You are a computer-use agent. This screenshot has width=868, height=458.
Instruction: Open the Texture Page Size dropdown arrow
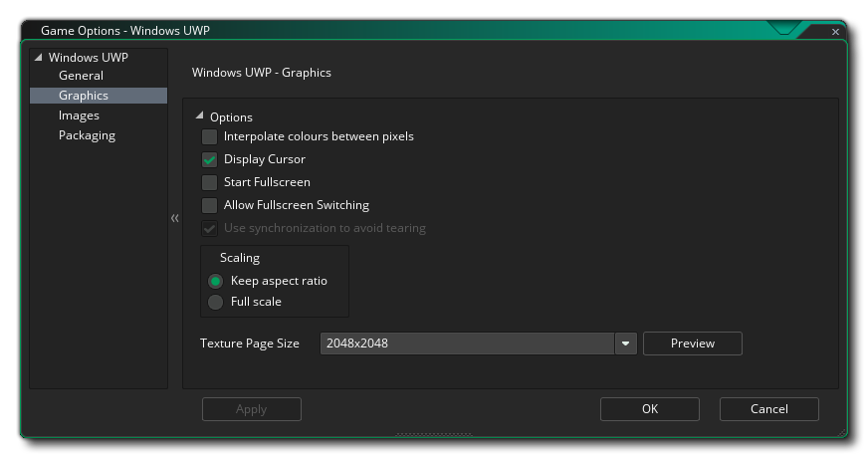point(625,343)
